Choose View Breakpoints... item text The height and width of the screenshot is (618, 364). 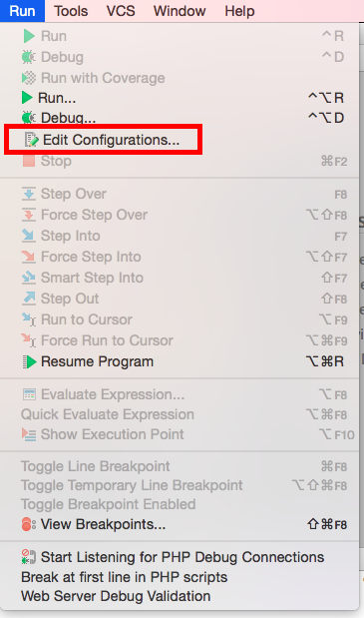[103, 524]
